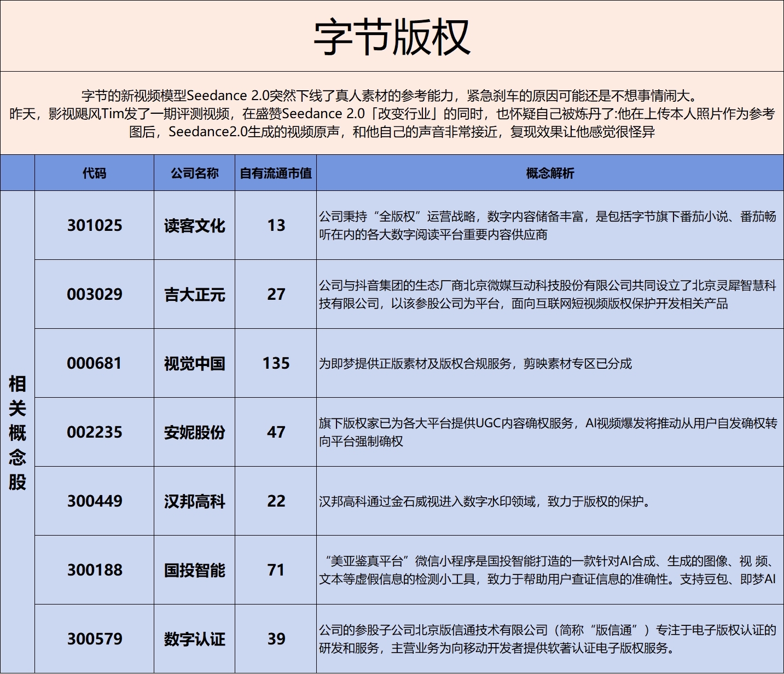Click the 国投智能 description about 美亚鉴真平台
Image resolution: width=784 pixels, height=674 pixels.
click(x=548, y=570)
